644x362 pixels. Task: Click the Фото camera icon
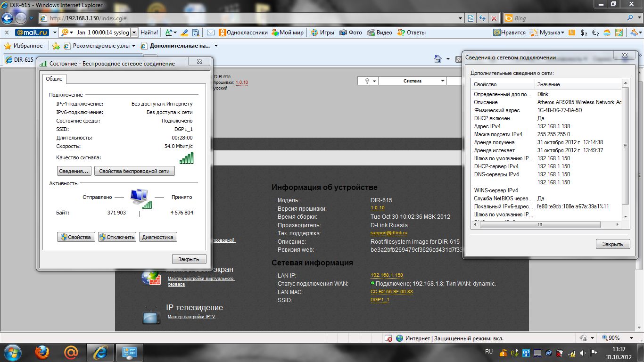[x=343, y=33]
